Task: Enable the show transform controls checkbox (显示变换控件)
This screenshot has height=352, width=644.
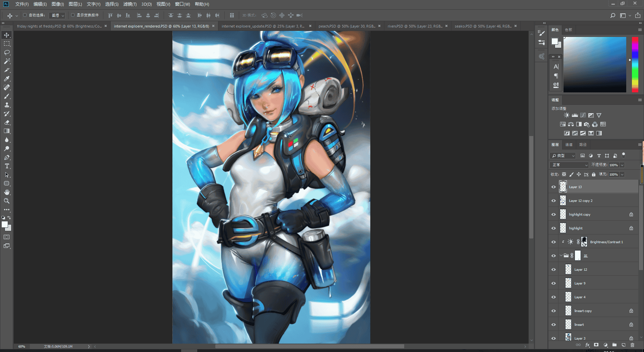Action: (x=73, y=15)
